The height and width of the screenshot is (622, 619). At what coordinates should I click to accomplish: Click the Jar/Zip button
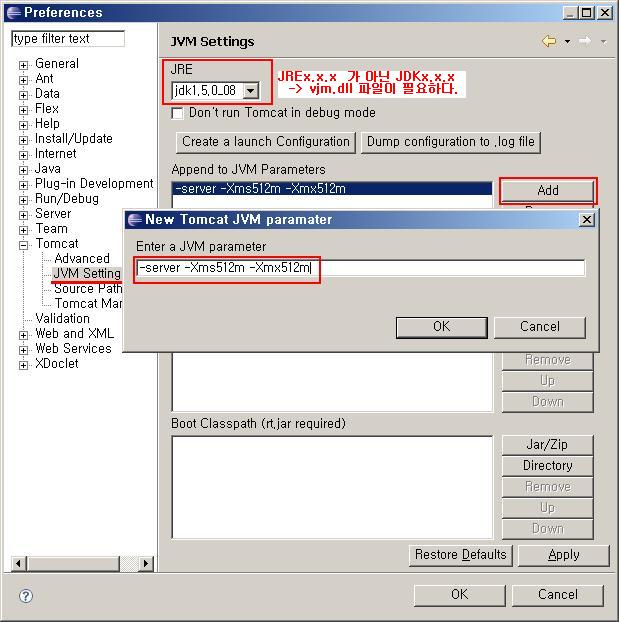[547, 445]
